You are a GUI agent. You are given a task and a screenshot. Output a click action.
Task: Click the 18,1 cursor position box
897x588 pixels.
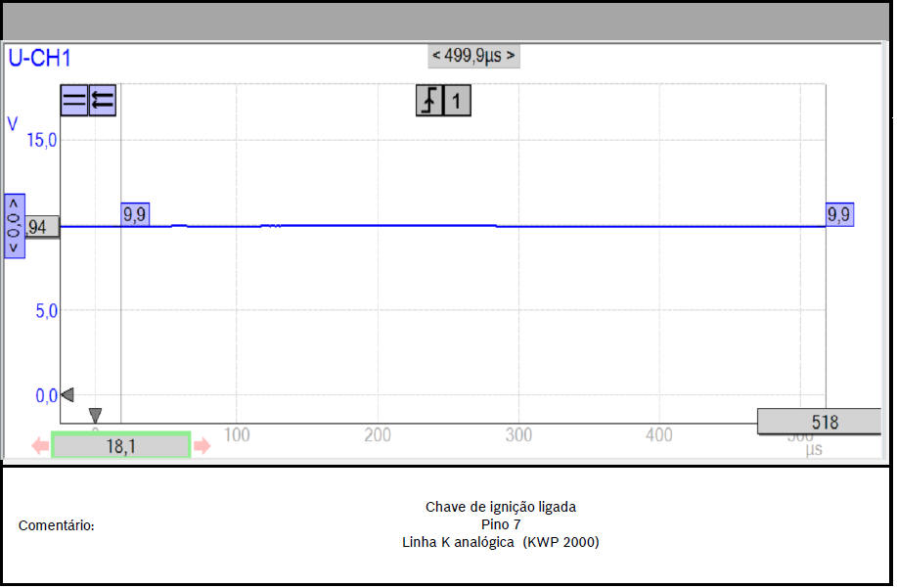point(120,446)
